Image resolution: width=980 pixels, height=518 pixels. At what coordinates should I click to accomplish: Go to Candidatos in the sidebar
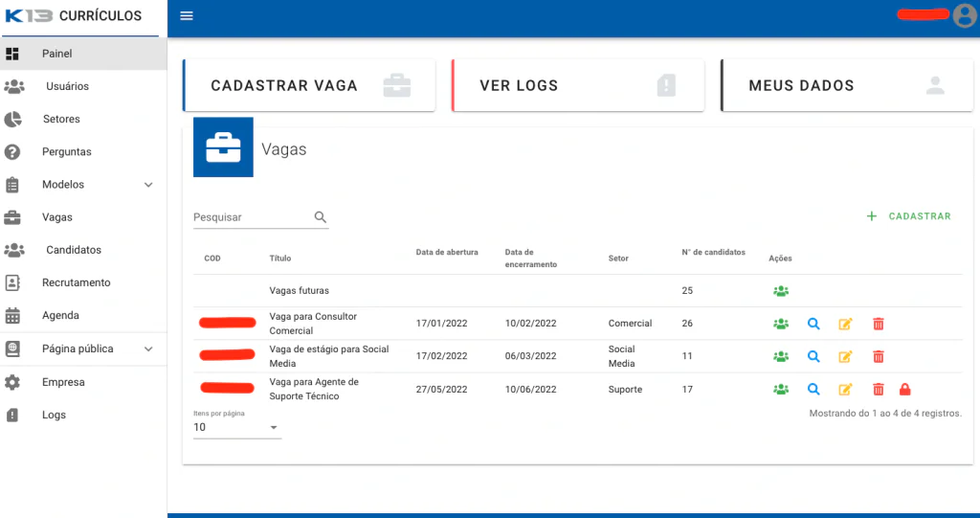pyautogui.click(x=83, y=250)
